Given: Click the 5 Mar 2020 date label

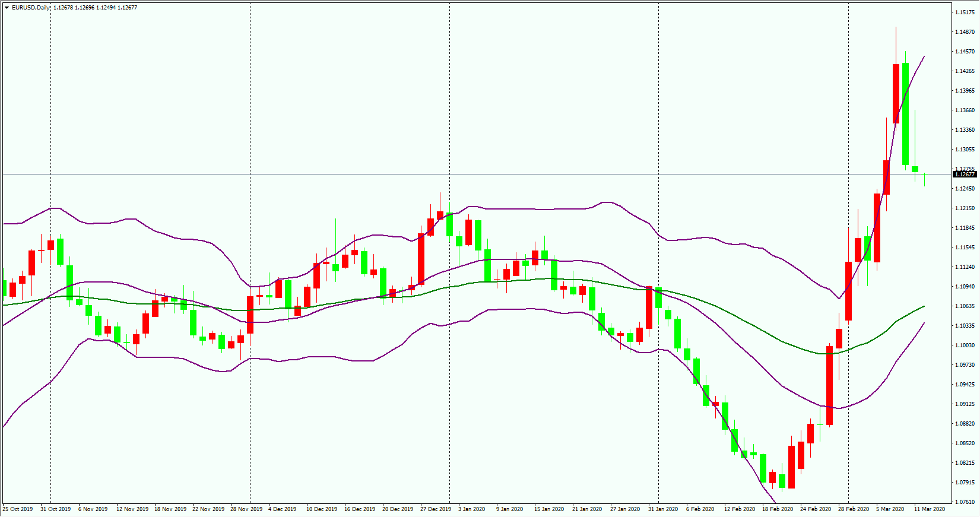Looking at the screenshot, I should point(890,509).
